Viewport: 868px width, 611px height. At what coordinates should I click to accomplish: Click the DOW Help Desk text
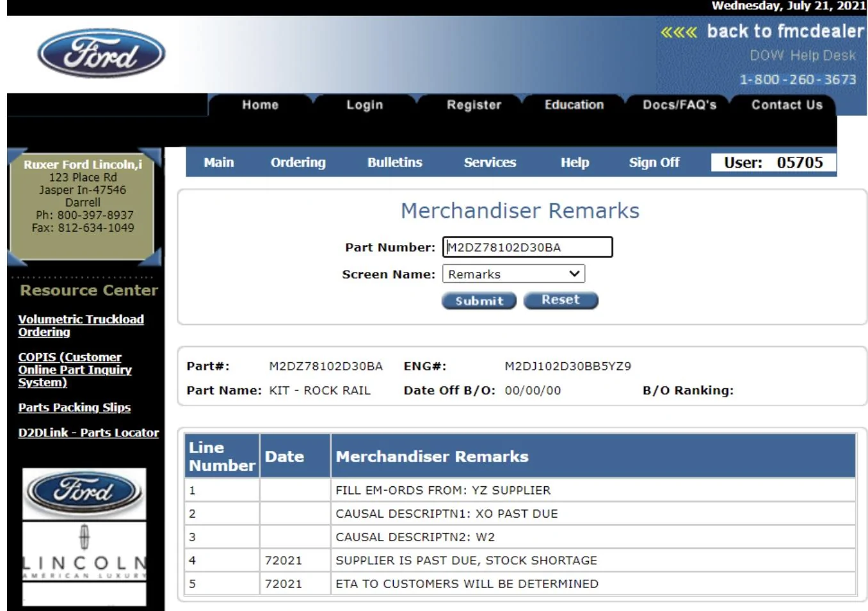803,56
